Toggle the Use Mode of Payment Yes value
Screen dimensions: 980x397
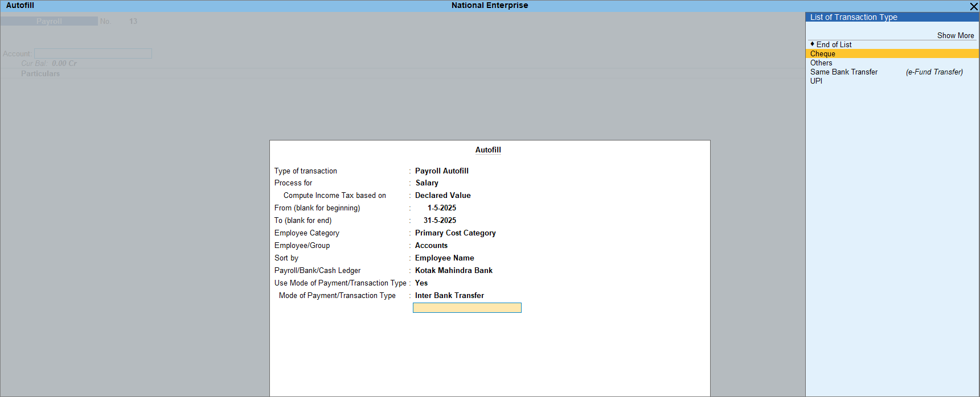pos(421,283)
